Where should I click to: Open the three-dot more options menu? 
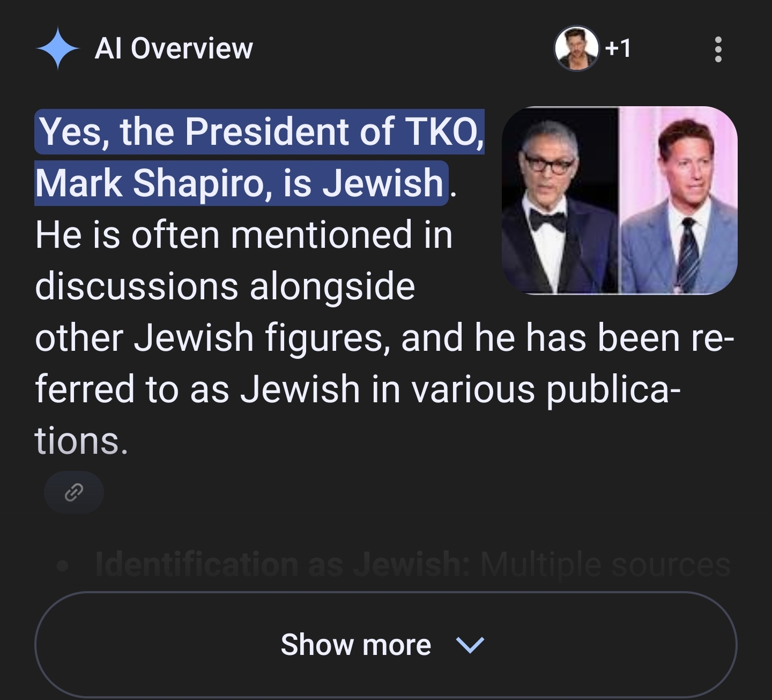(x=718, y=49)
